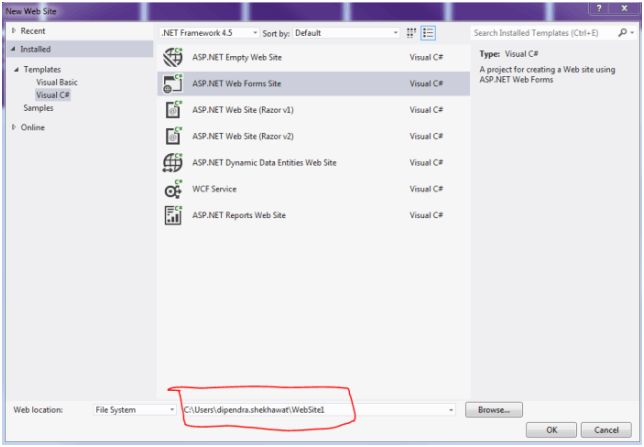Screen dimensions: 644x447
Task: Select Visual Basic templates
Action: 57,82
